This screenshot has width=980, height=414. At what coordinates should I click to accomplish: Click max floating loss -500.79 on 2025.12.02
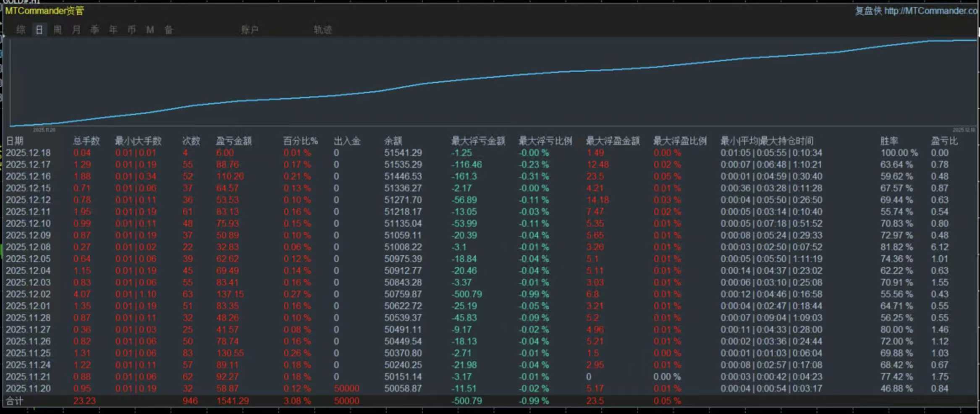coord(466,294)
